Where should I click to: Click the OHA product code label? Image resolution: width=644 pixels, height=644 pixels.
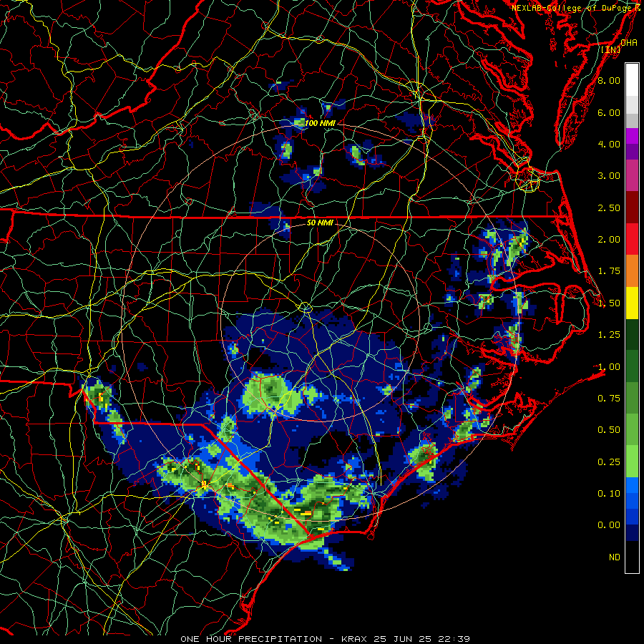point(629,42)
